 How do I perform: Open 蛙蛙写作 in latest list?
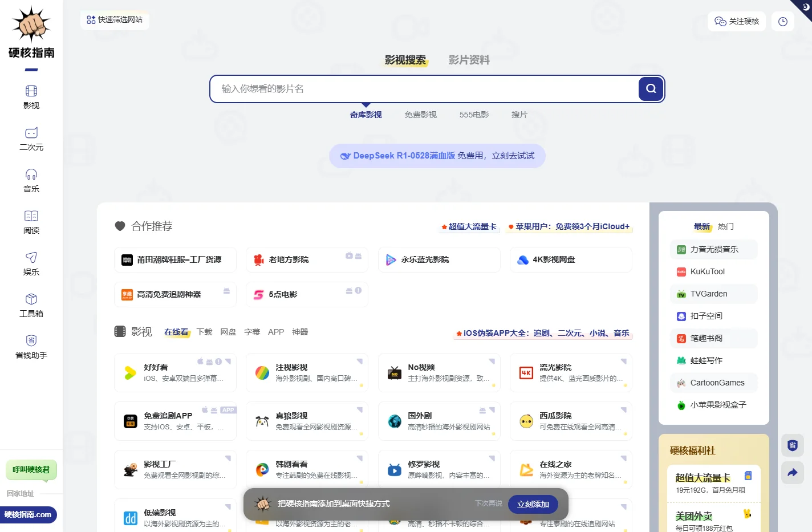coord(714,360)
